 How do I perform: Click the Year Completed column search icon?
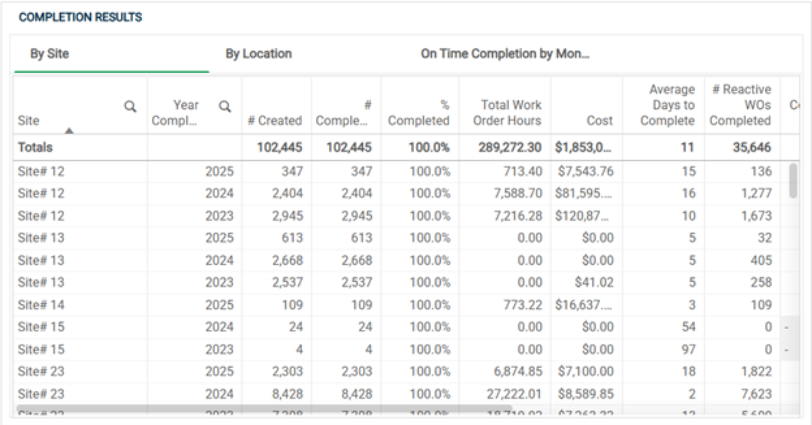(226, 105)
